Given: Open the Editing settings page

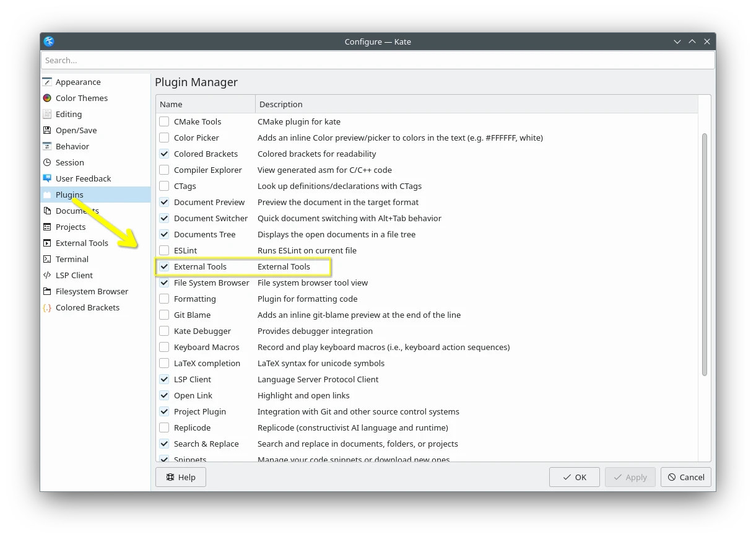Looking at the screenshot, I should 69,114.
